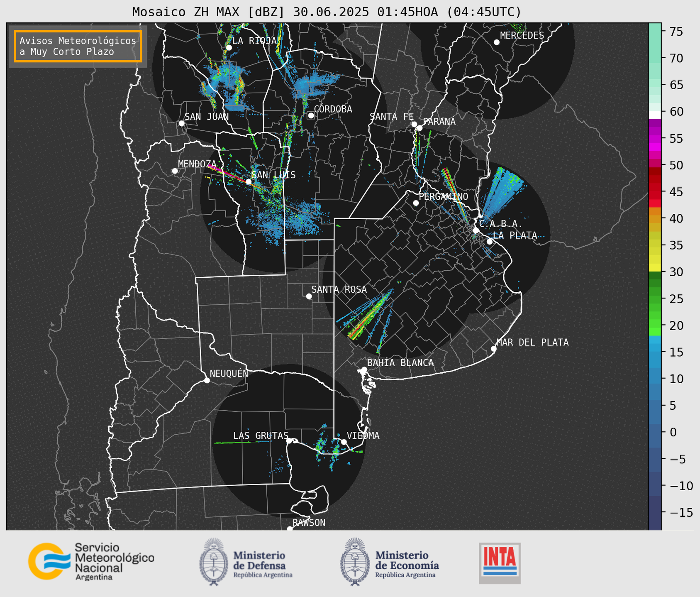Select the La Rioja city marker
This screenshot has height=597, width=700.
click(229, 48)
